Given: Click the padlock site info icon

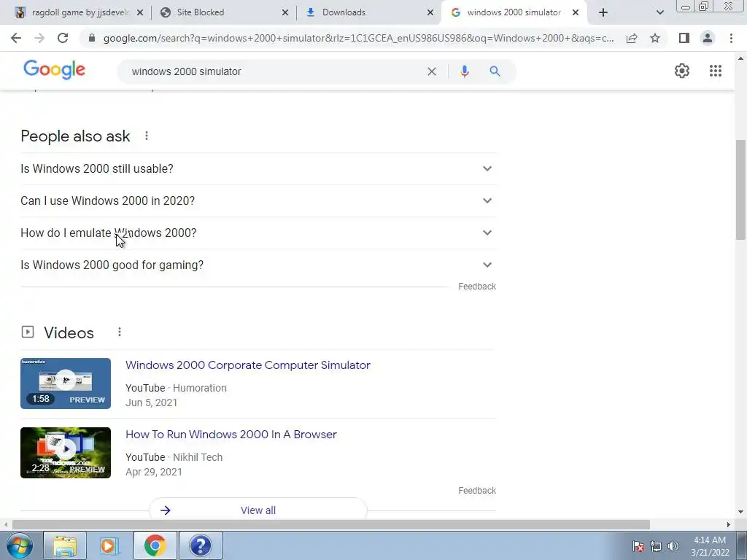Looking at the screenshot, I should [x=92, y=38].
